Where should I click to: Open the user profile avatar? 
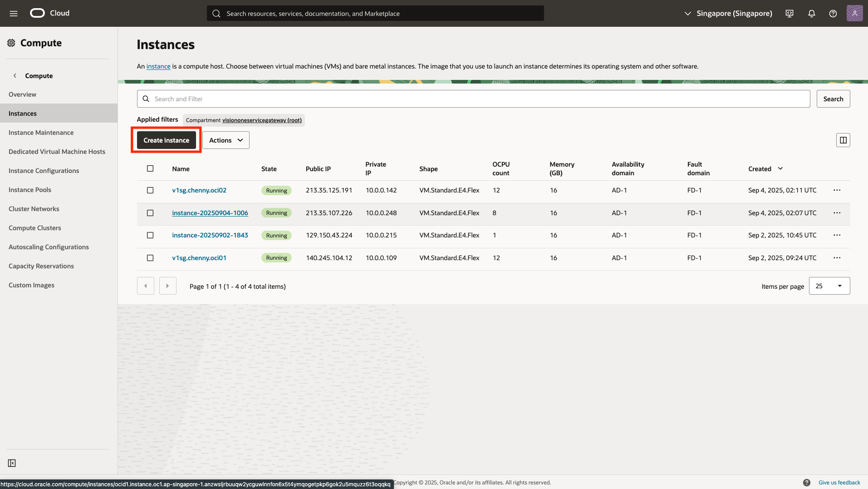click(x=854, y=13)
